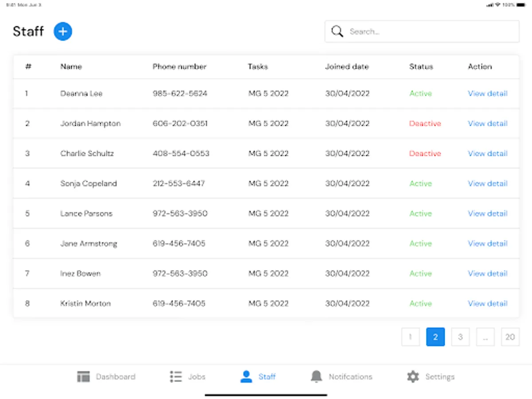The width and height of the screenshot is (532, 399).
Task: Click Kristin Morton's Active status
Action: [x=421, y=304]
